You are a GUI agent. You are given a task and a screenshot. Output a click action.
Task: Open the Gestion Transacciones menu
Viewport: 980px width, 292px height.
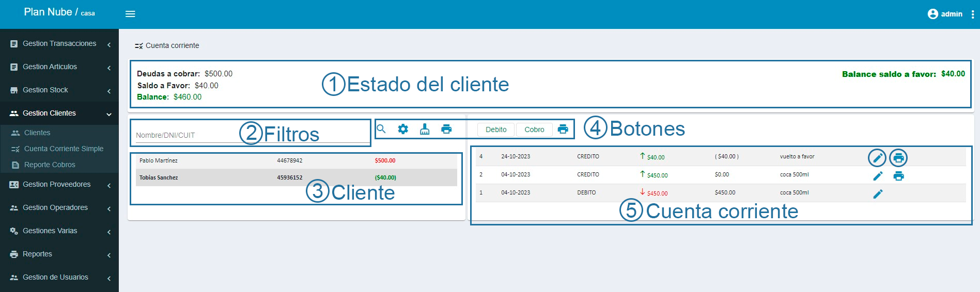(x=59, y=44)
